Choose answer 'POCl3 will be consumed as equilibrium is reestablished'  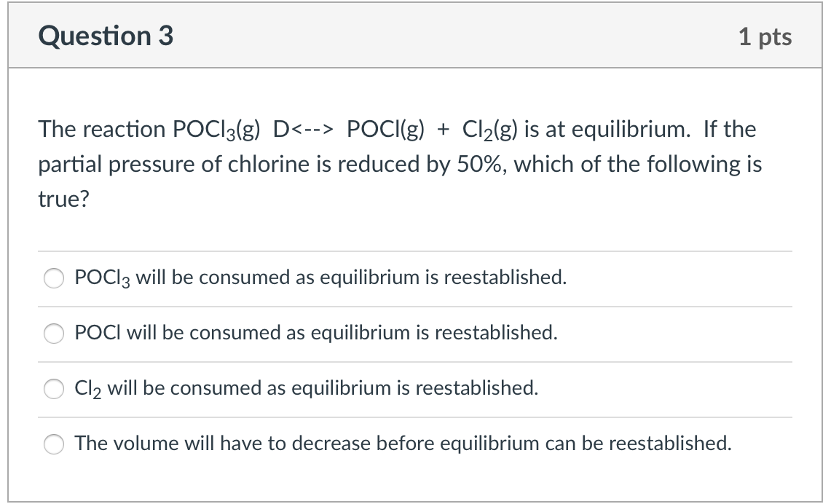pos(319,277)
